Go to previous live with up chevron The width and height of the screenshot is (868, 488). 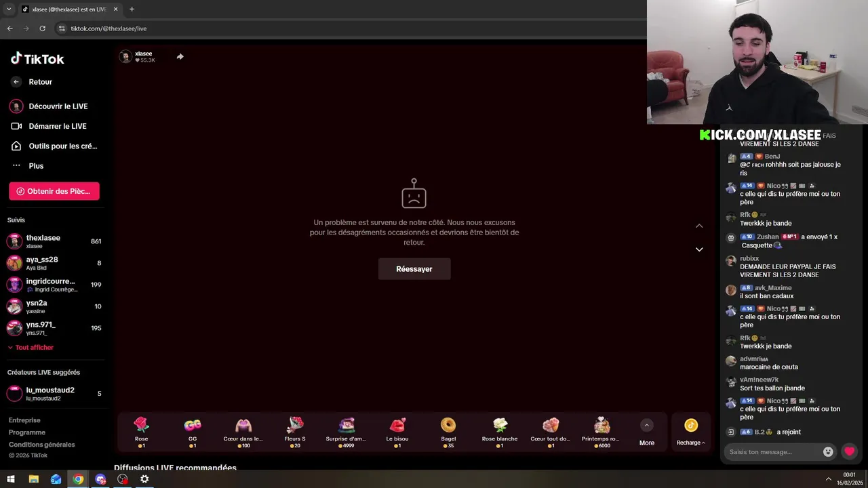(699, 226)
